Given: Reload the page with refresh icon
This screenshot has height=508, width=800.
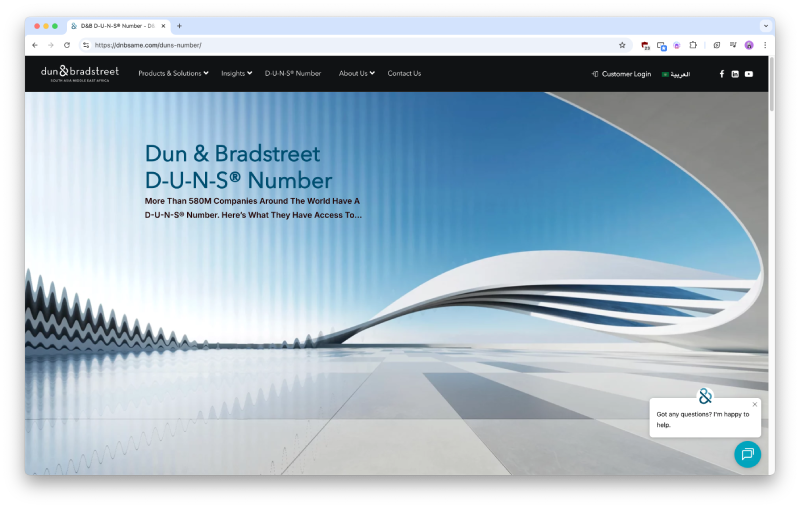Looking at the screenshot, I should 67,45.
